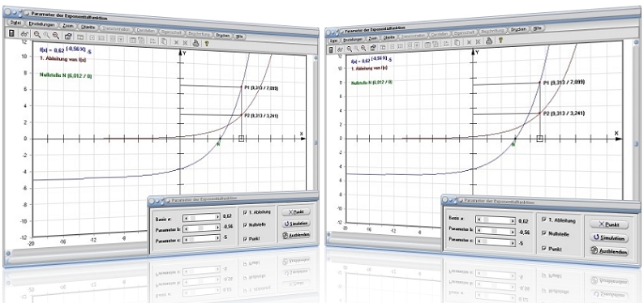Image resolution: width=644 pixels, height=303 pixels.
Task: Click the Ausblenden button in left parameter panel
Action: coord(296,235)
